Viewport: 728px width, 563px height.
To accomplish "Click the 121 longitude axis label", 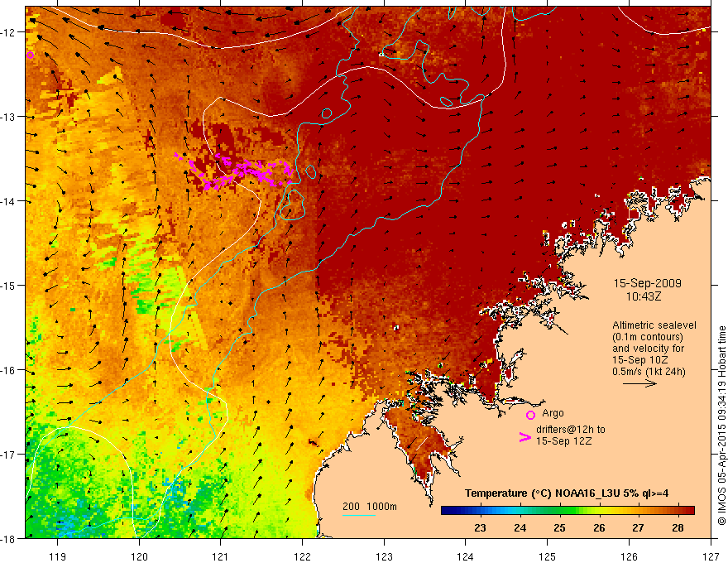I will click(x=221, y=556).
